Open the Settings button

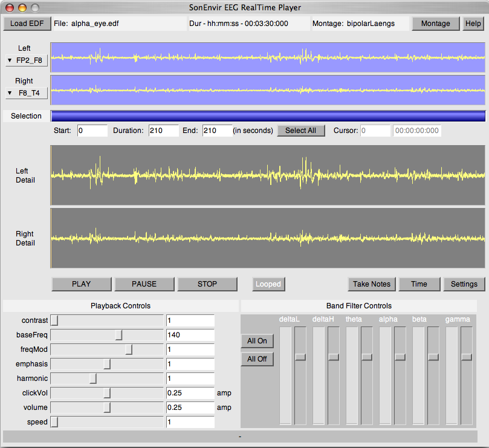point(464,284)
